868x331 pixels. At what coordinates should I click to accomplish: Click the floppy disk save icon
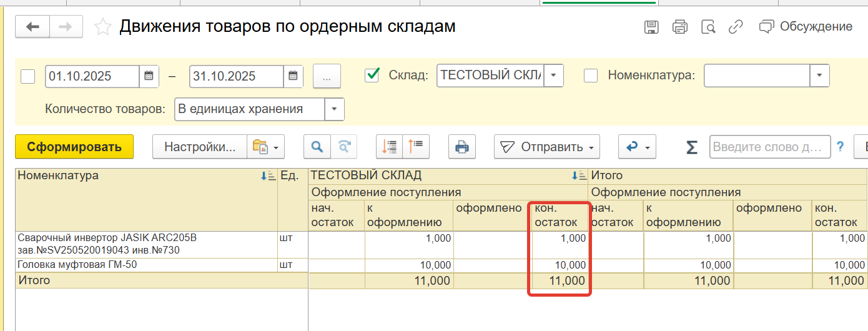pyautogui.click(x=651, y=27)
